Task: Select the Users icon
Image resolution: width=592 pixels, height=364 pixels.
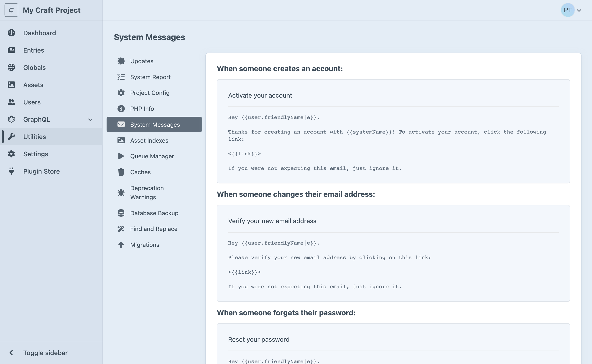Action: (11, 102)
